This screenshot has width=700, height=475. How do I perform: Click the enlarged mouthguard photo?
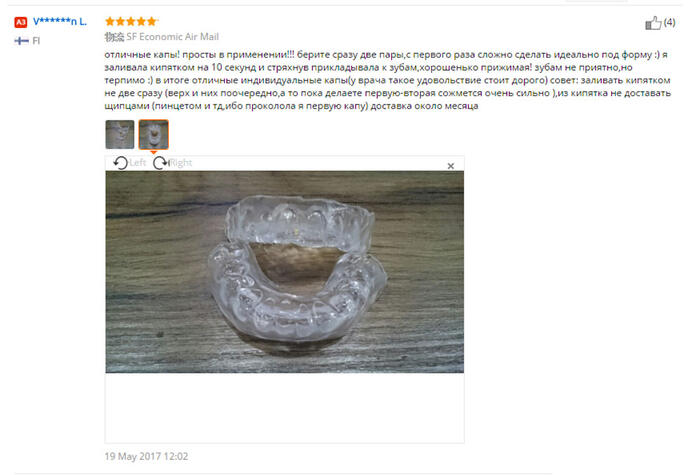tap(284, 272)
